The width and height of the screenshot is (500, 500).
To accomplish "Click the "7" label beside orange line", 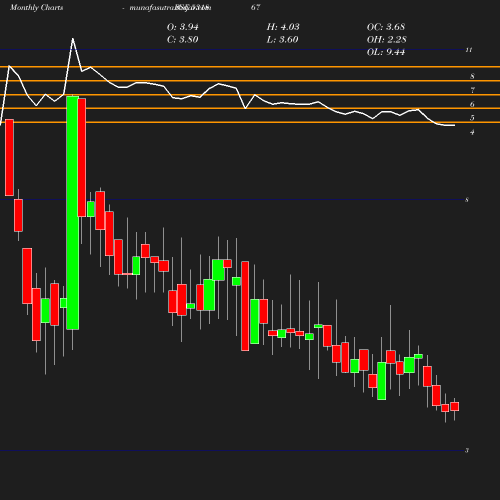I will click(x=472, y=90).
